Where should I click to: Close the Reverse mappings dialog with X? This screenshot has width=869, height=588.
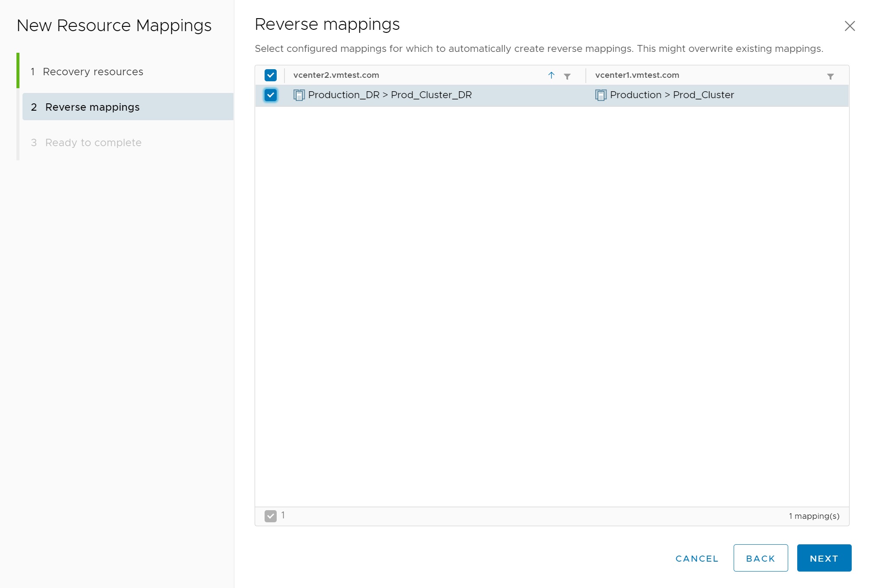[850, 26]
